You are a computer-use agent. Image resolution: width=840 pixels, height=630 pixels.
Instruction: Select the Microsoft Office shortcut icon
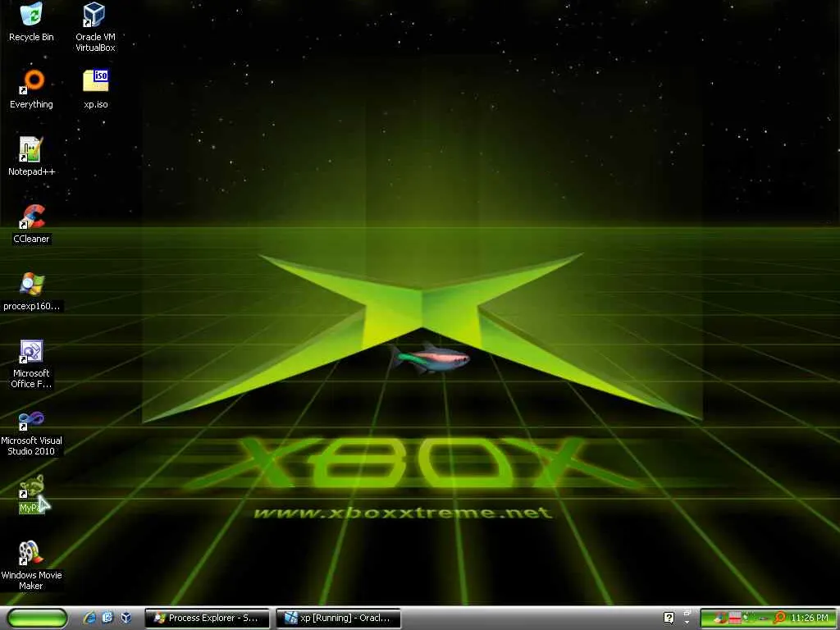tap(31, 363)
